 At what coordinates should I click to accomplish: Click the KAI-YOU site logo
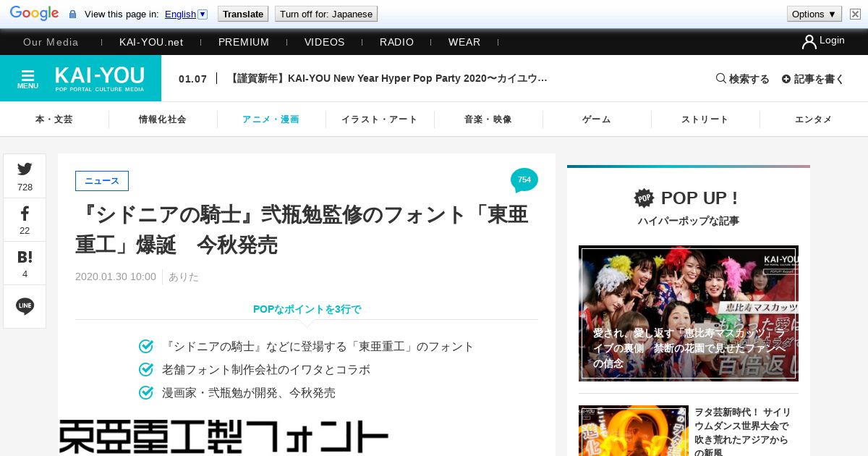[100, 78]
